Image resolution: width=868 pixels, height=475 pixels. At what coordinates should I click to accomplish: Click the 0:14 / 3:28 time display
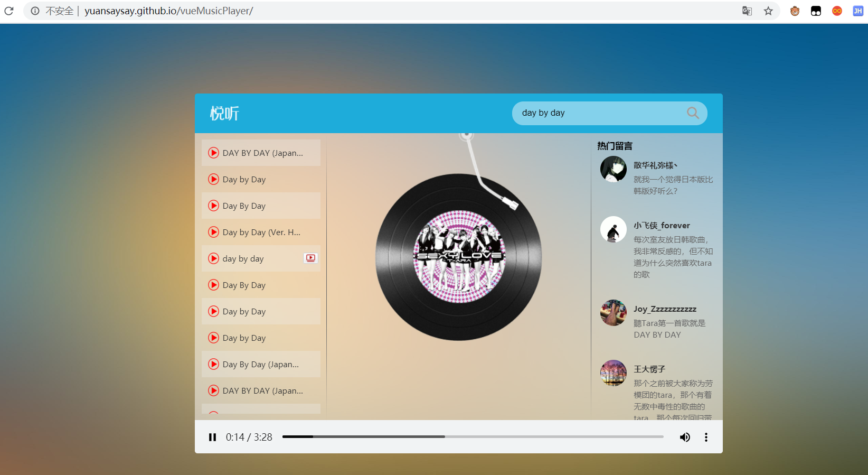tap(249, 437)
